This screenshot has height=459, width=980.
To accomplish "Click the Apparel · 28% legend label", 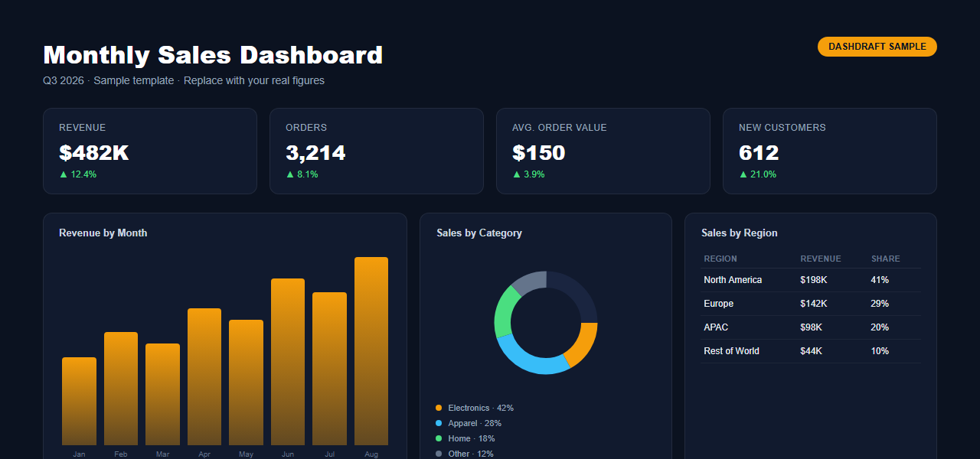I will [475, 423].
